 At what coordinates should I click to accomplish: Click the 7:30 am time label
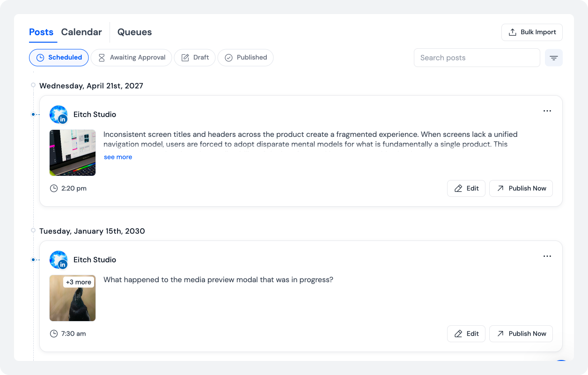click(73, 334)
